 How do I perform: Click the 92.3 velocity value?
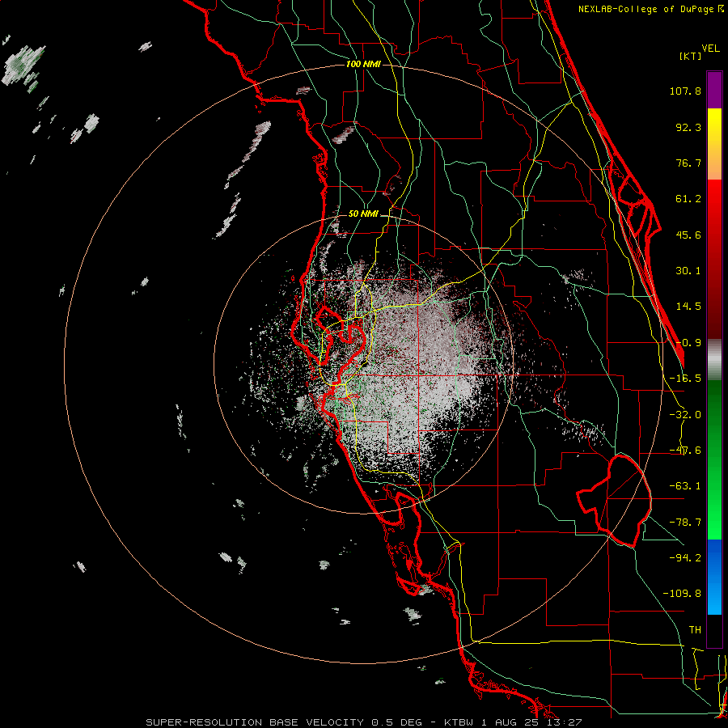click(x=688, y=127)
